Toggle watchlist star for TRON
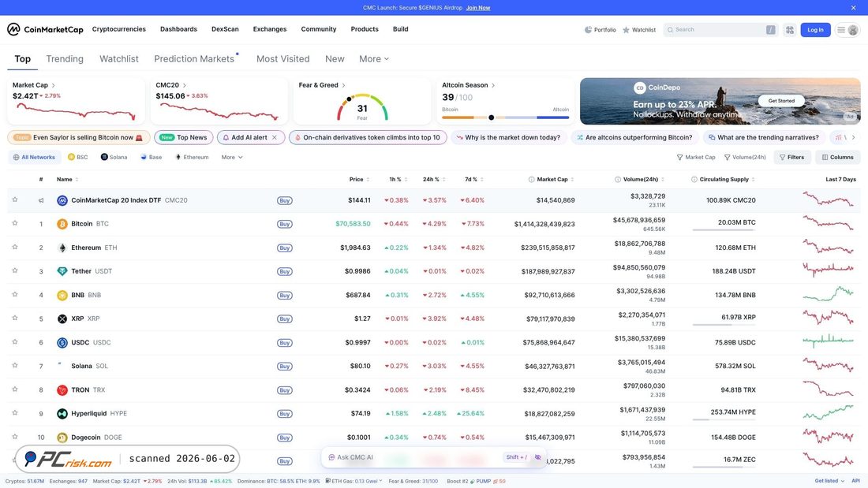 point(15,389)
